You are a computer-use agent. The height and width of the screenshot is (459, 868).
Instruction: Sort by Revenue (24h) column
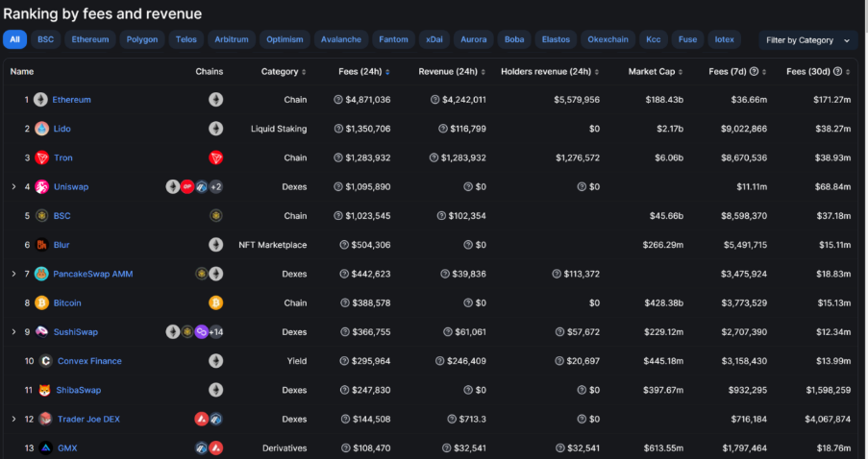pyautogui.click(x=452, y=71)
